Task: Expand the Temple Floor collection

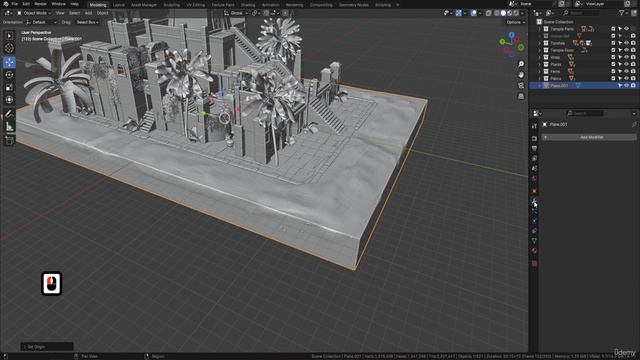Action: click(x=540, y=50)
